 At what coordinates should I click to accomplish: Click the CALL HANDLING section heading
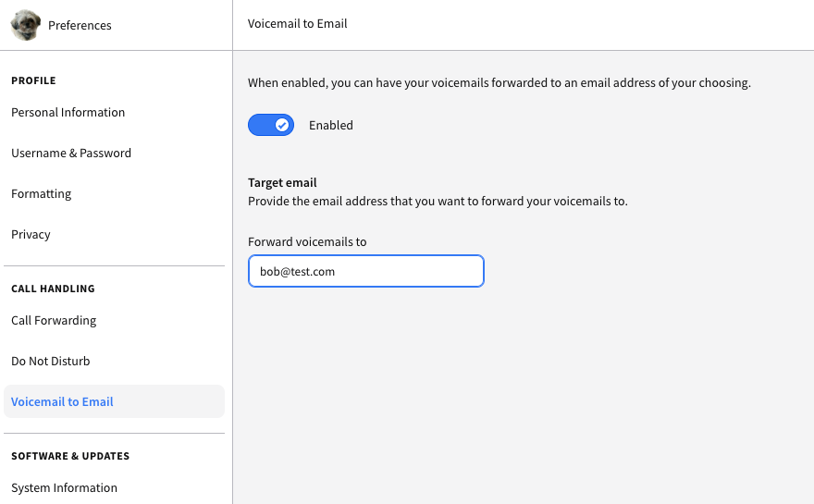tap(53, 289)
